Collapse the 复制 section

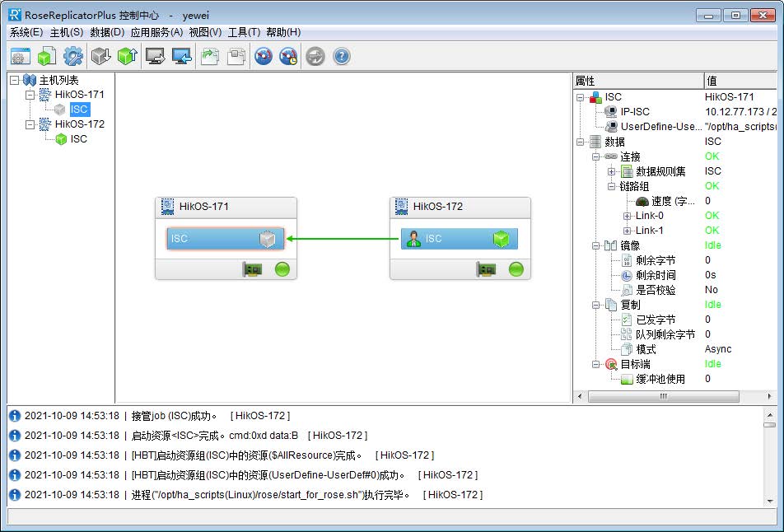[595, 305]
